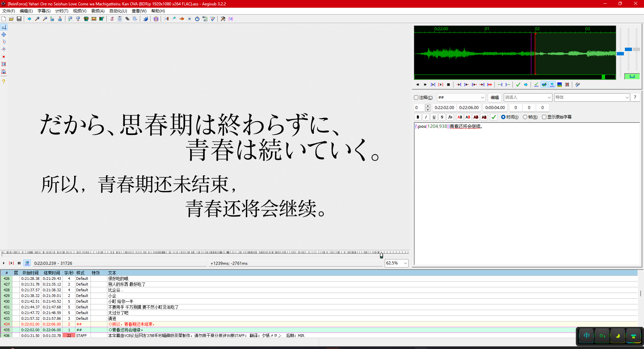Click the Jump to frame blue arrow
The image size is (644, 349).
30,19
